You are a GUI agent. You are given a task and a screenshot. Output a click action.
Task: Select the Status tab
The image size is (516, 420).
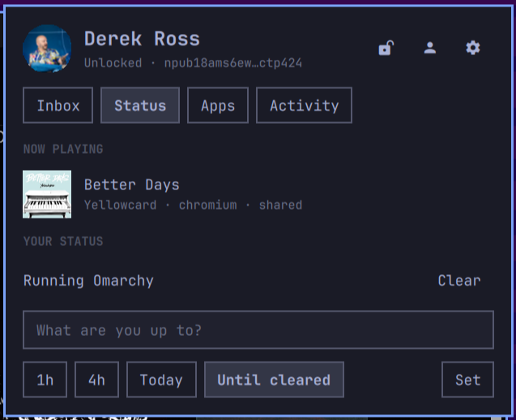click(x=140, y=105)
